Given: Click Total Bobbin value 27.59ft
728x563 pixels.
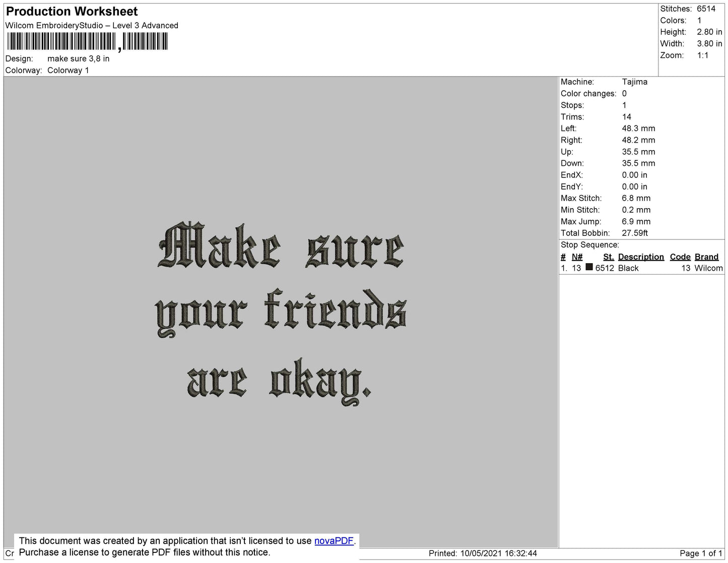Looking at the screenshot, I should (x=635, y=233).
